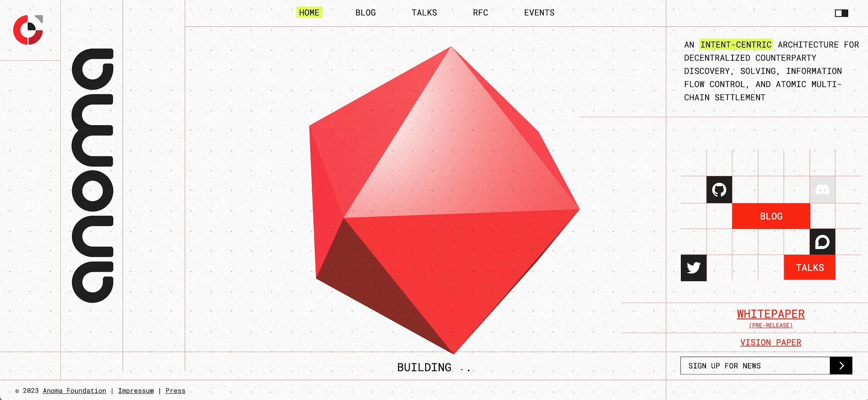Image resolution: width=868 pixels, height=400 pixels.
Task: Expand the BLOG navigation menu
Action: 365,13
